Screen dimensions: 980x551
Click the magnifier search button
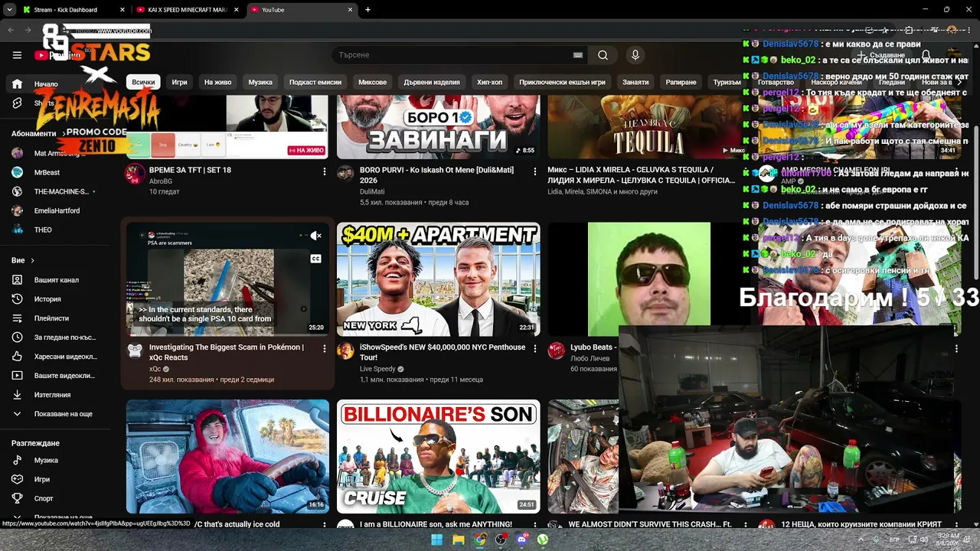[x=603, y=55]
